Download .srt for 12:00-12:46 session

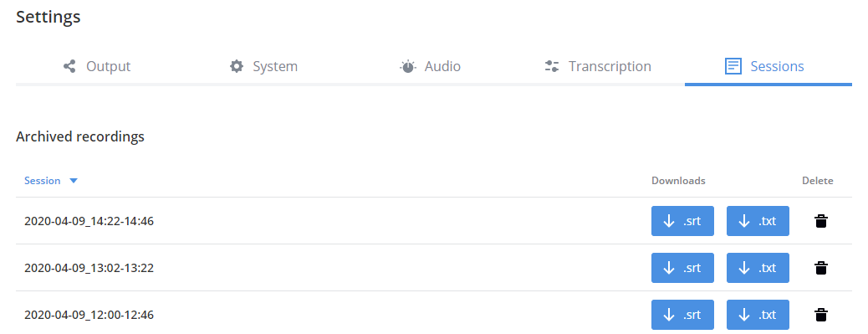pos(682,315)
